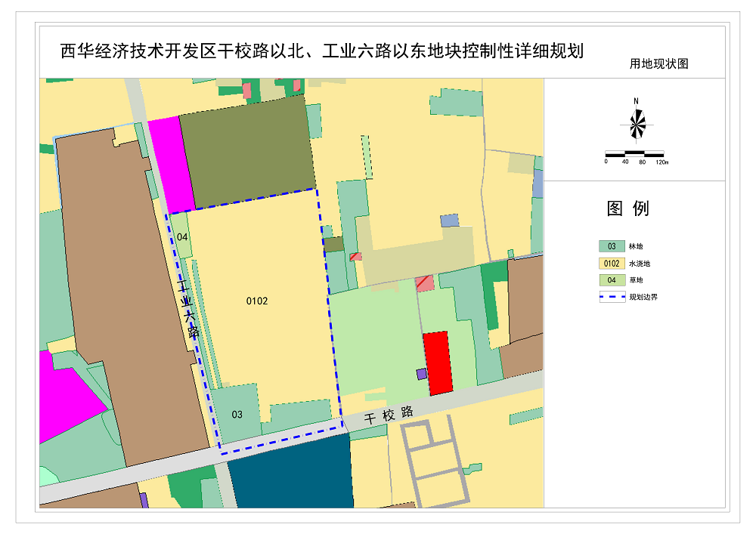Image resolution: width=756 pixels, height=534 pixels.
Task: Select the olive green parcel at the top
Action: click(246, 151)
